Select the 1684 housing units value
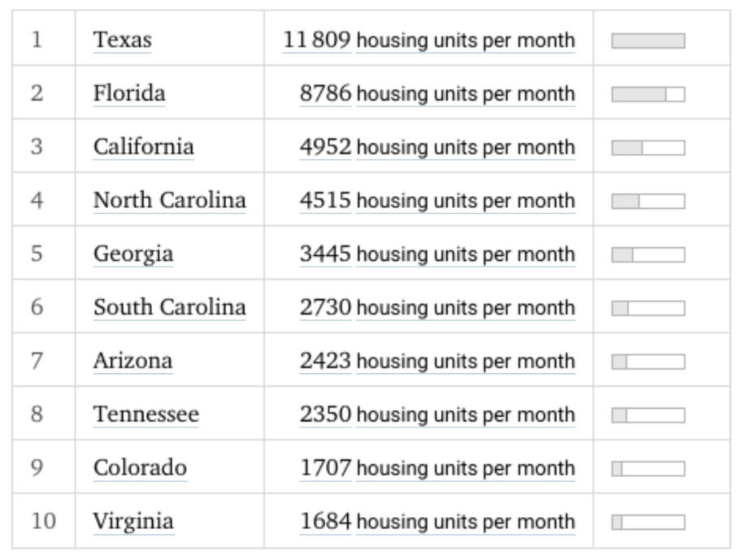 [x=325, y=521]
